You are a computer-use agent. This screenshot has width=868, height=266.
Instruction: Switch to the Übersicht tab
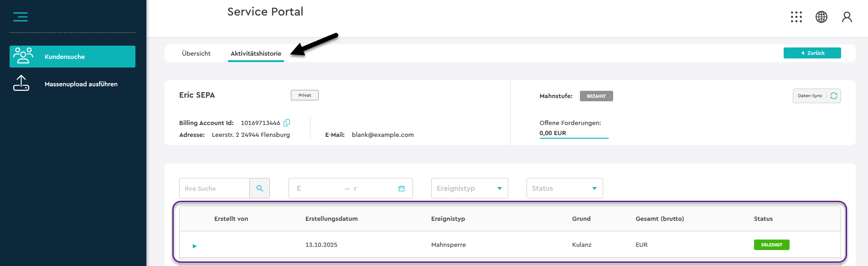196,53
